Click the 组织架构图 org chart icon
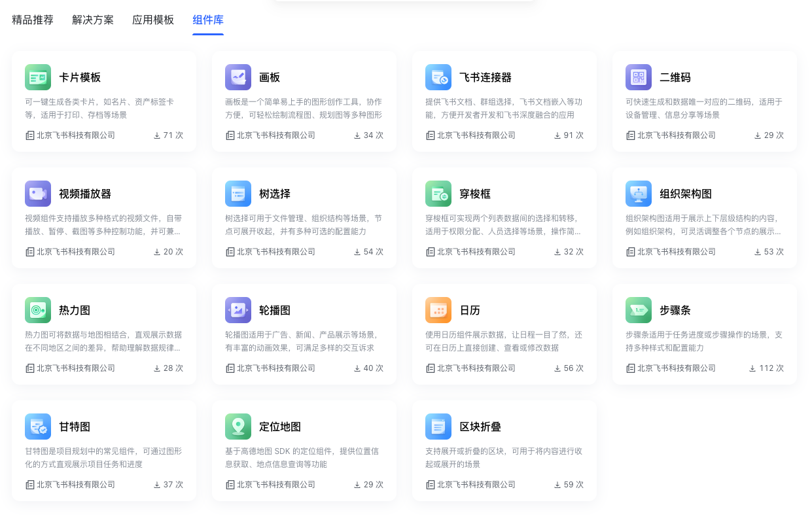Screen dimensions: 812x524 639,194
